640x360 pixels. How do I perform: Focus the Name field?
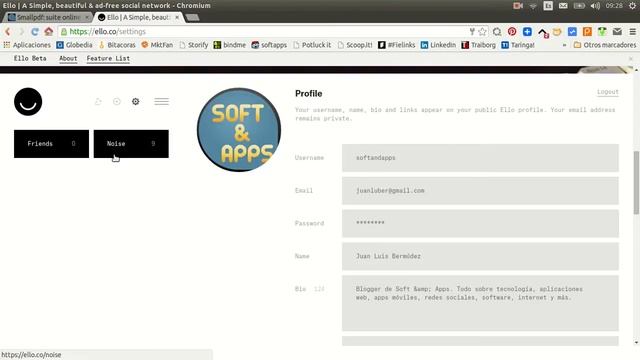point(480,256)
